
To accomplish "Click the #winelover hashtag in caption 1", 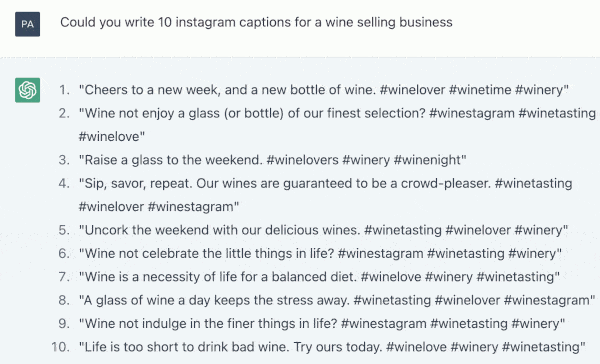I will coord(412,90).
